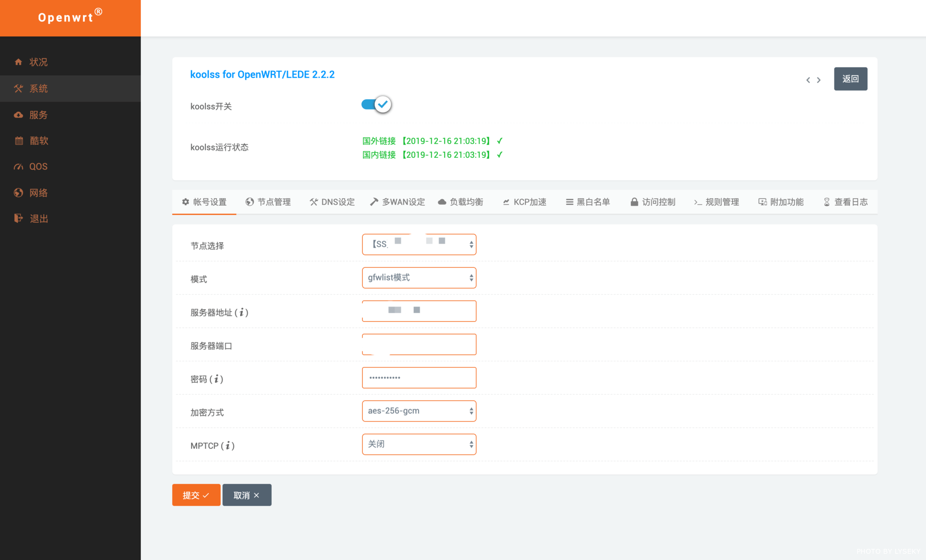926x560 pixels.
Task: Open the 酷软 sidebar menu
Action: click(70, 141)
